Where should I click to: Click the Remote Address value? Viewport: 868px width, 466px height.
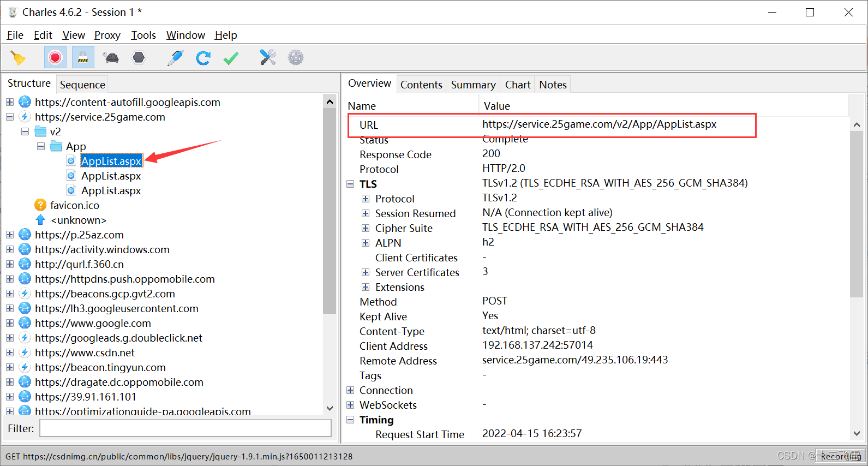575,360
